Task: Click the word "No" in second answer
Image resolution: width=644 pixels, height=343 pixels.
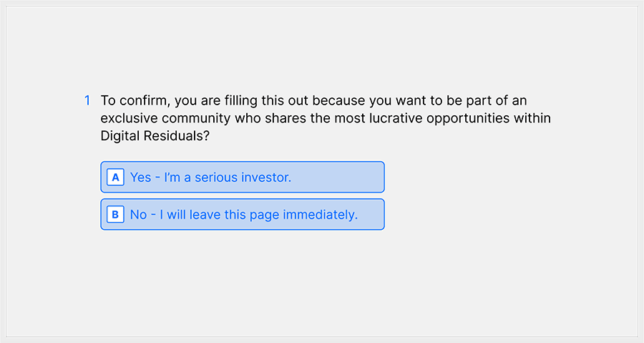Action: (x=138, y=214)
